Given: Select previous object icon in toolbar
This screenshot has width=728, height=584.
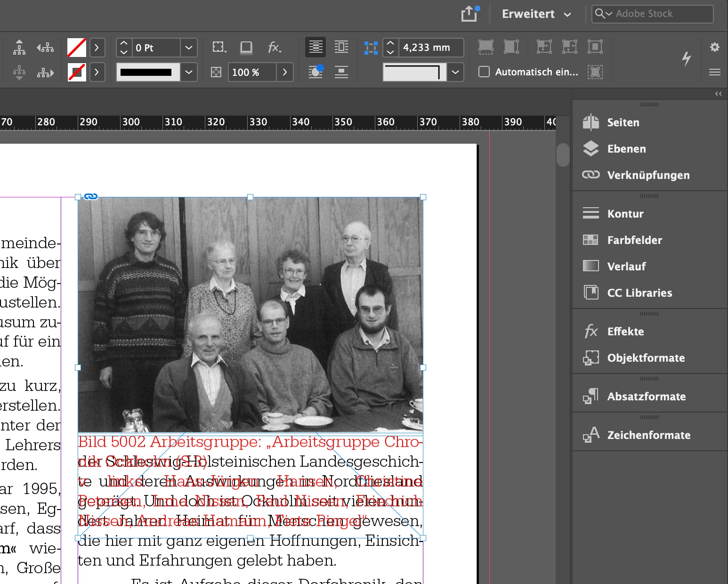Looking at the screenshot, I should click(45, 47).
